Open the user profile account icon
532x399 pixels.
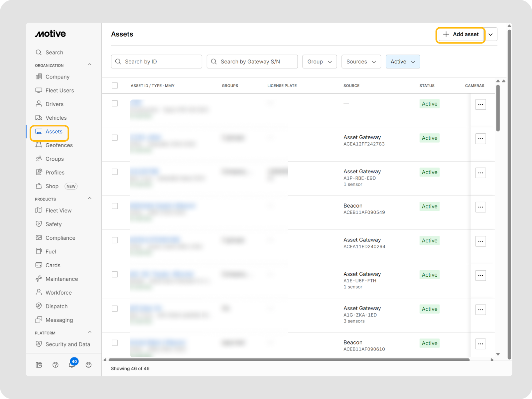click(x=88, y=365)
